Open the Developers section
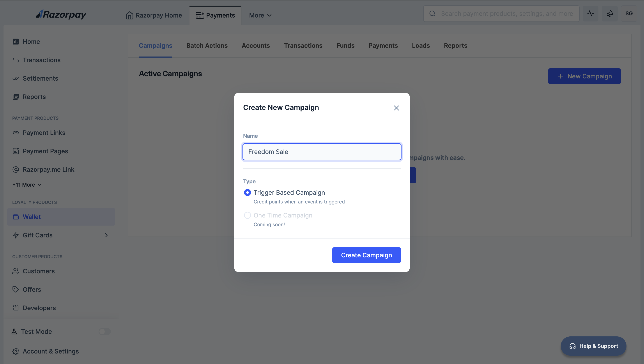Image resolution: width=644 pixels, height=364 pixels. pyautogui.click(x=39, y=308)
